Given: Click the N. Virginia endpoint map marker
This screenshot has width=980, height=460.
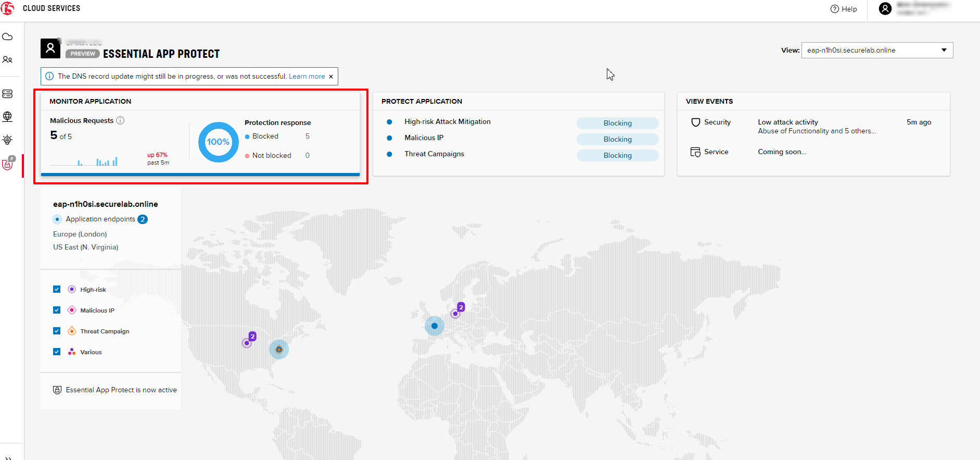Looking at the screenshot, I should [x=279, y=349].
